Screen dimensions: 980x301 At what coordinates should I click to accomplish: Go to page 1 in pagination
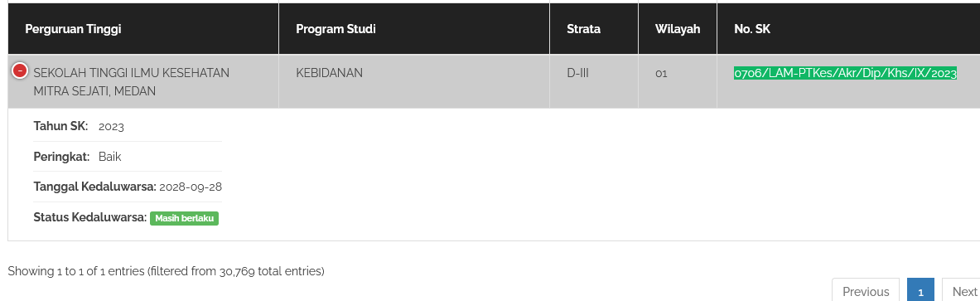tap(920, 291)
